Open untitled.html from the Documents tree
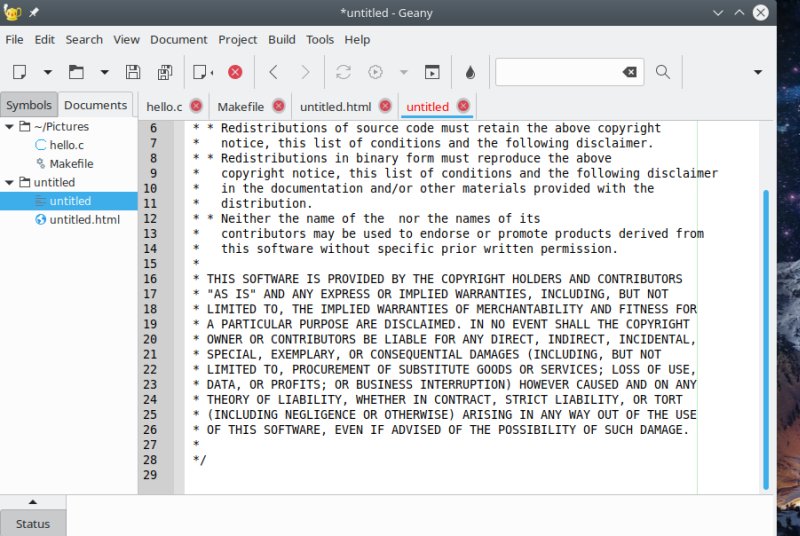Screen dimensions: 800x536 coord(84,219)
